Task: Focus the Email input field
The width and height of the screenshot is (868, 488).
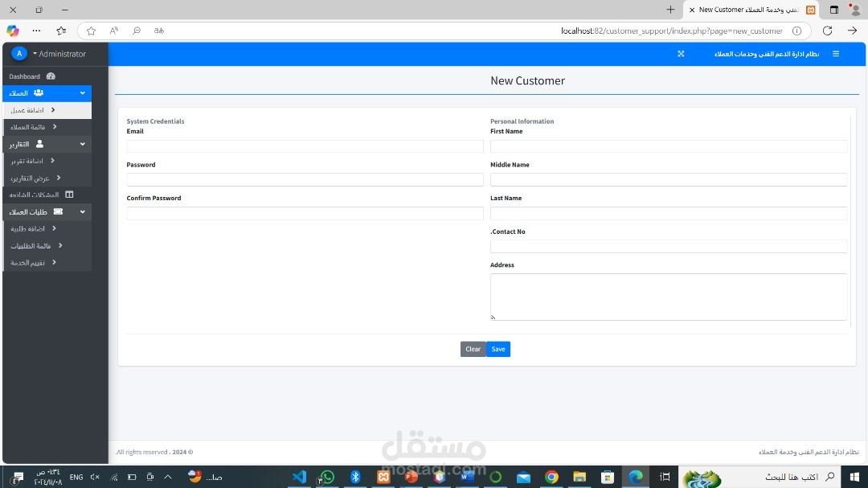Action: pyautogui.click(x=305, y=146)
